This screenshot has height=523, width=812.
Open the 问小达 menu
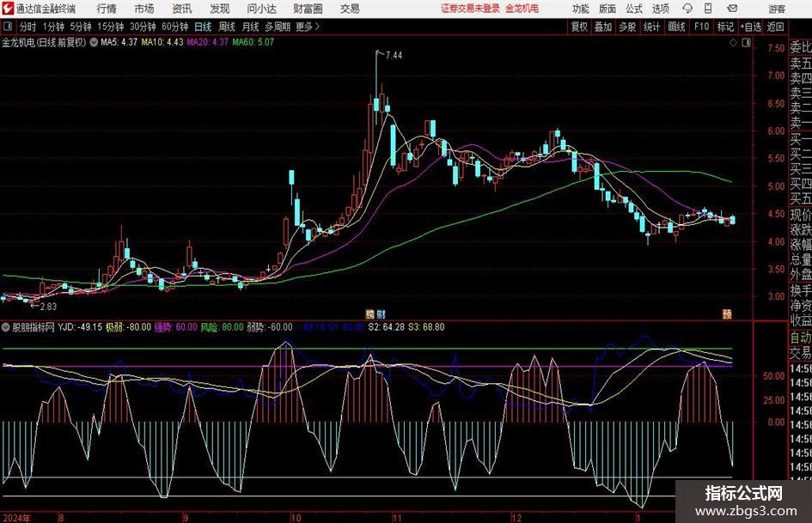261,9
